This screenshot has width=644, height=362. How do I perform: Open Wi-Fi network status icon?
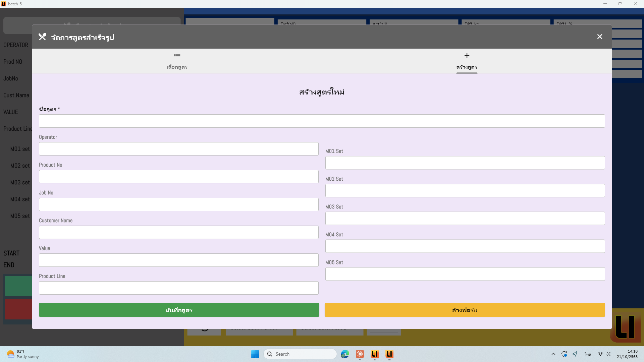pos(600,354)
